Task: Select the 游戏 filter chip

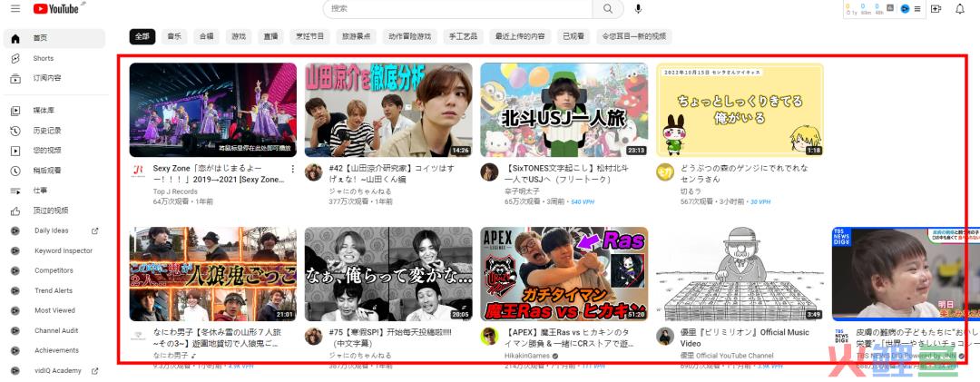Action: [x=238, y=36]
